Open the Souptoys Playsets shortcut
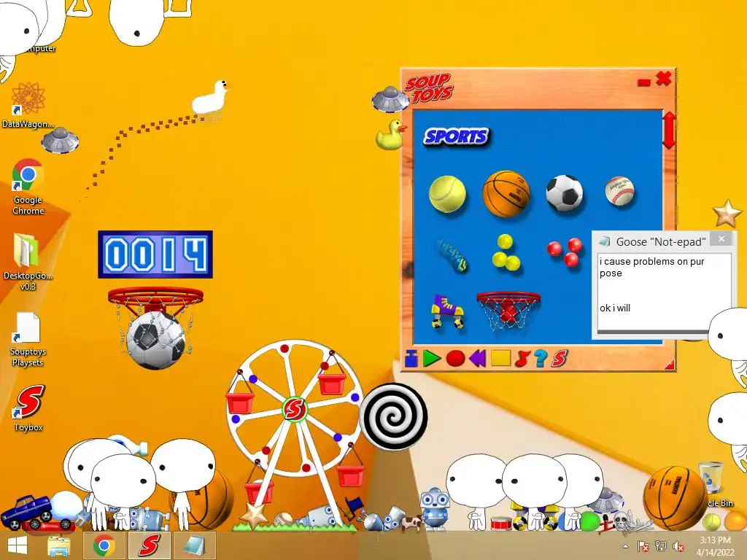Image resolution: width=747 pixels, height=560 pixels. click(x=28, y=339)
